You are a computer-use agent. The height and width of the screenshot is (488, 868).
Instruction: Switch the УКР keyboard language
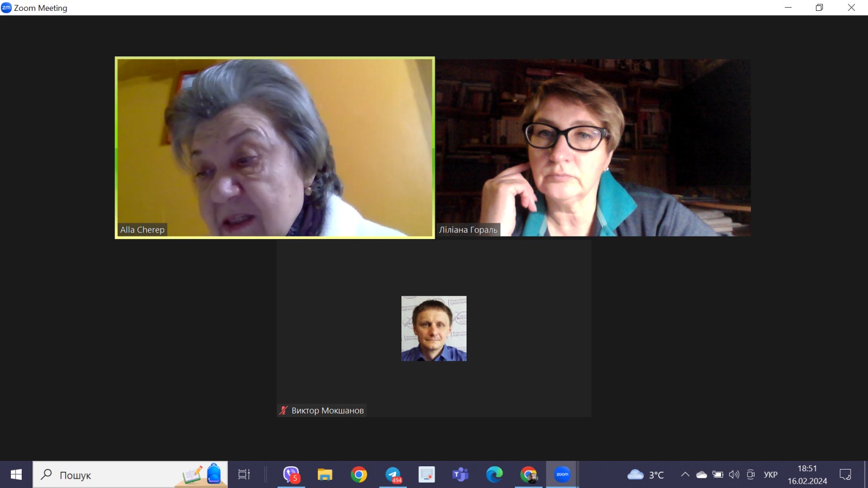[x=770, y=474]
